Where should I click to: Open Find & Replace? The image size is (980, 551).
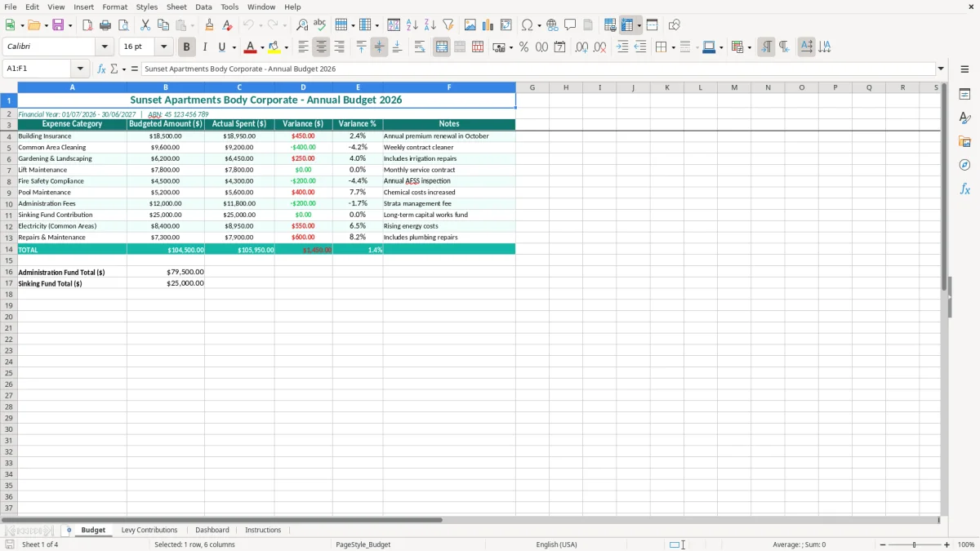pyautogui.click(x=302, y=25)
